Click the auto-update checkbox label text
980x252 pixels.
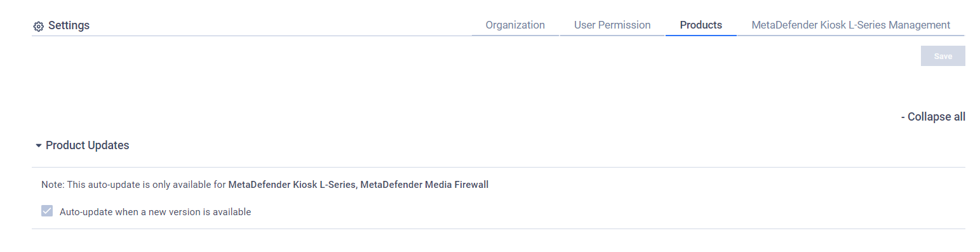click(x=155, y=212)
